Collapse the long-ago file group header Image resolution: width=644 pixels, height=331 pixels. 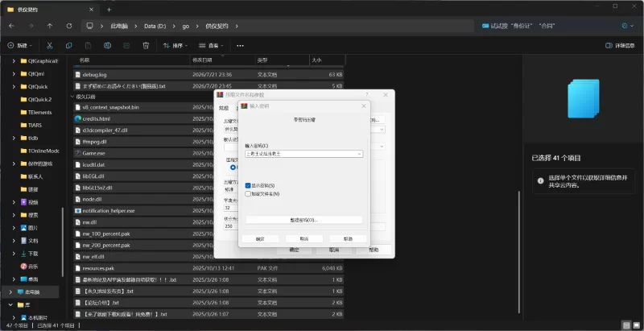pyautogui.click(x=73, y=97)
